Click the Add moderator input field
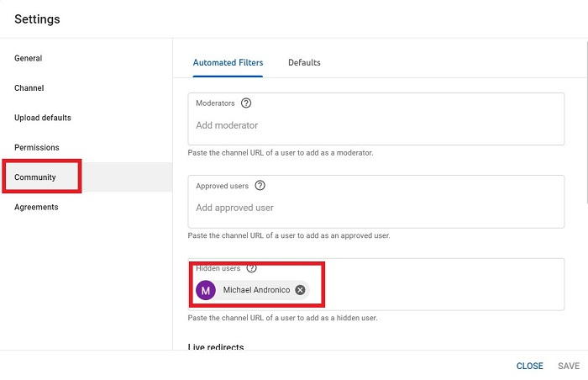 375,126
